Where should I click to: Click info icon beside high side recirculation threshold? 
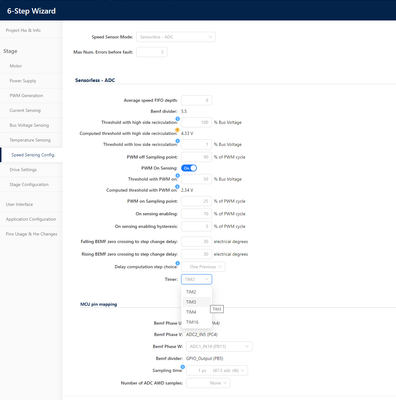point(178,119)
